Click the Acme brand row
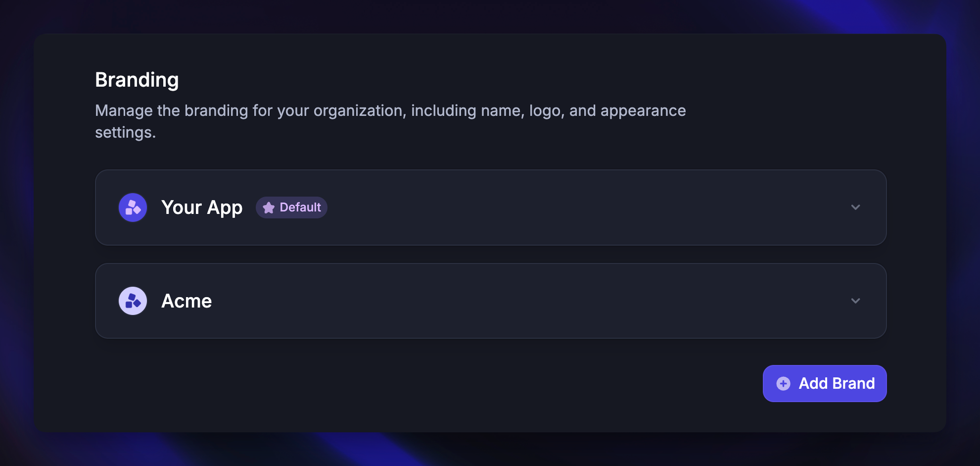The image size is (980, 466). point(491,301)
